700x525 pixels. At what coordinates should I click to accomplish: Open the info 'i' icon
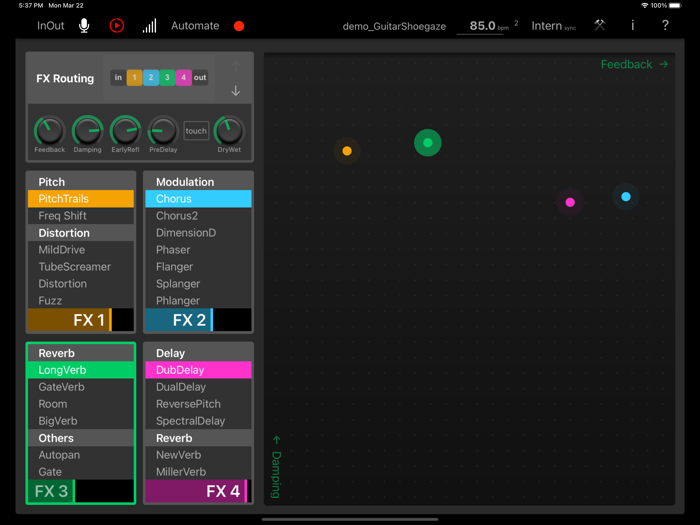[x=632, y=25]
